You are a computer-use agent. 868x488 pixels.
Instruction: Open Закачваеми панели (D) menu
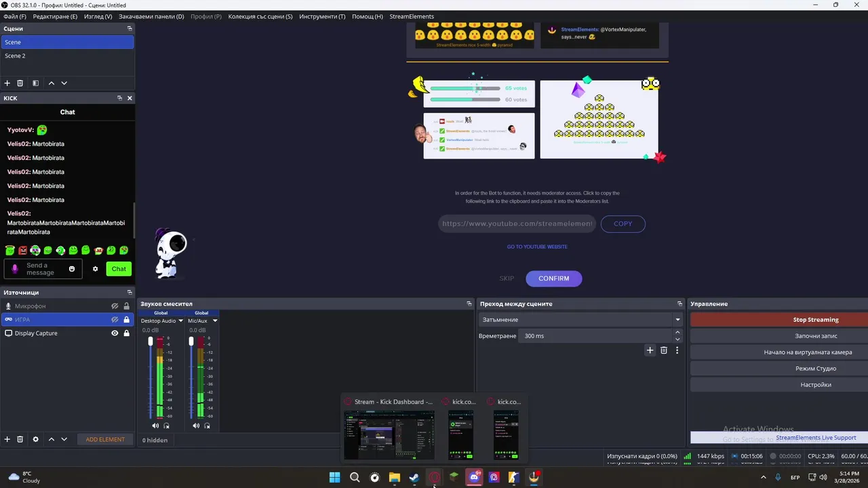point(151,16)
